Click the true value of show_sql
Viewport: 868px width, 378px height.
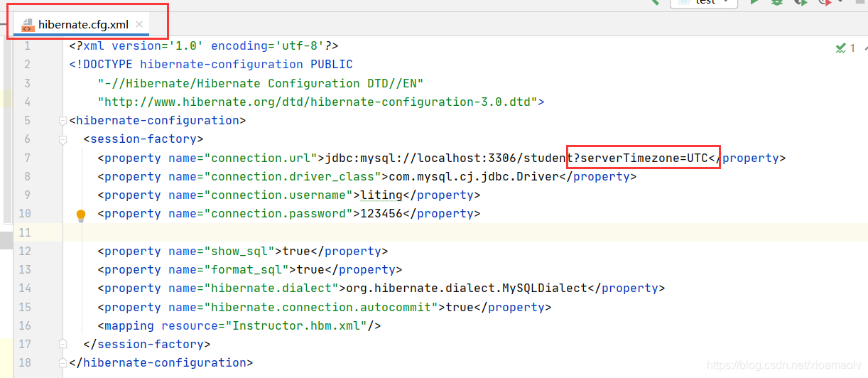point(296,251)
